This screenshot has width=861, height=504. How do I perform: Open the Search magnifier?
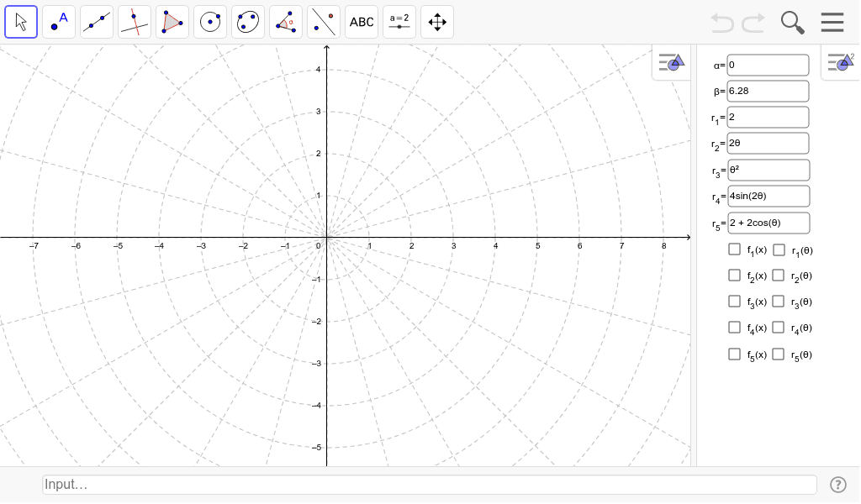coord(792,23)
